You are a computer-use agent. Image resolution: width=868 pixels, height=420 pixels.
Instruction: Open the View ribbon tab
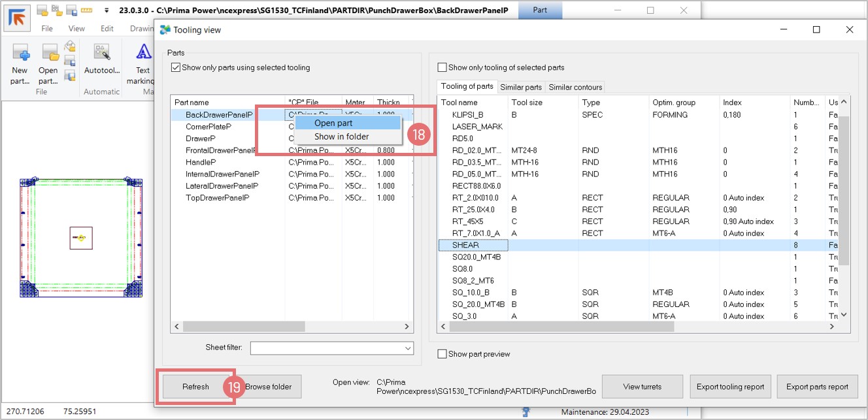[x=76, y=29]
